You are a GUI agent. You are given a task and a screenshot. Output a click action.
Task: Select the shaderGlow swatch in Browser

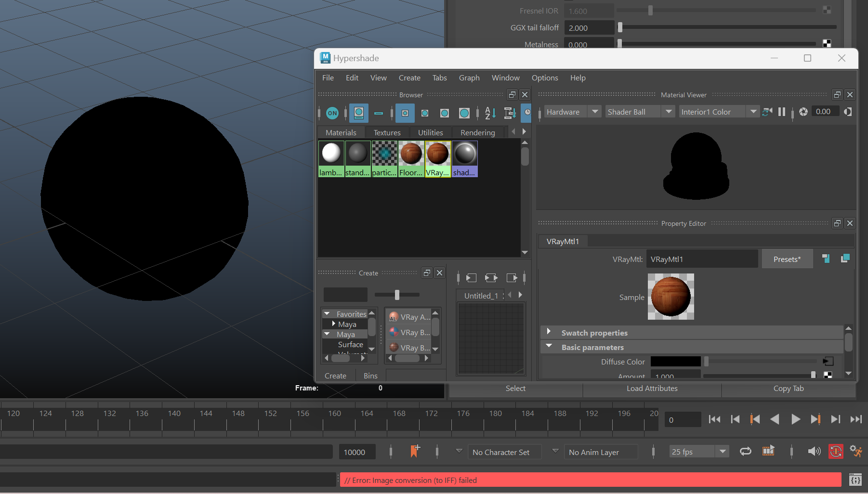click(x=465, y=159)
